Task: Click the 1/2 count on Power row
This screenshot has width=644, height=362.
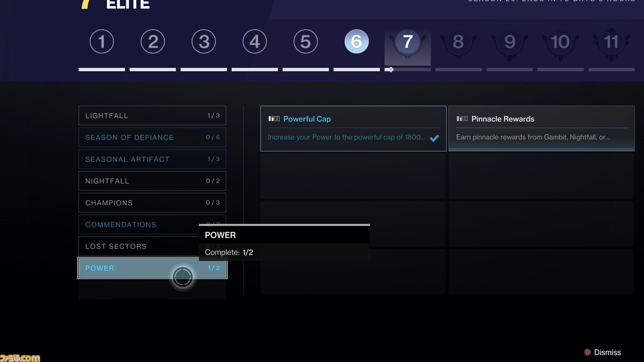Action: click(x=214, y=268)
